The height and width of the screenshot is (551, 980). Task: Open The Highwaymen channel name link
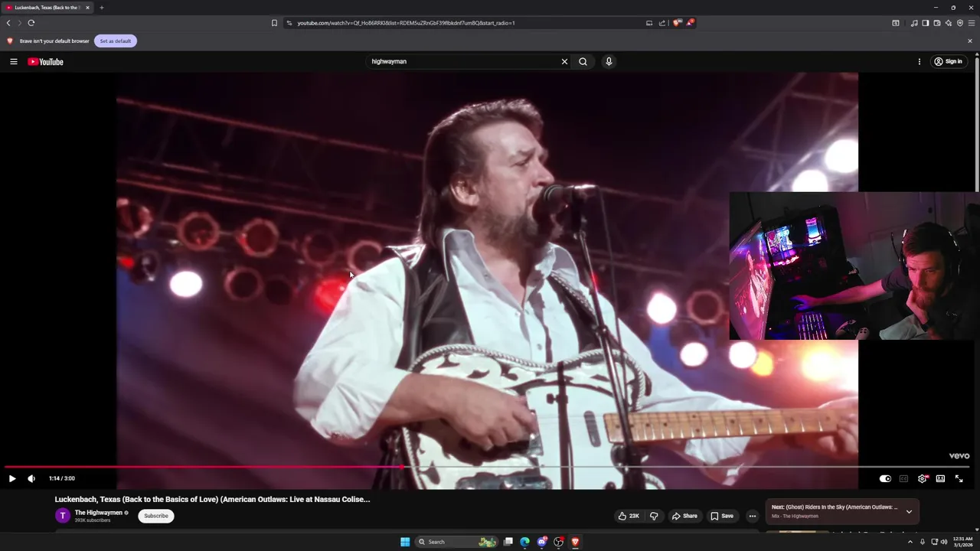click(99, 513)
